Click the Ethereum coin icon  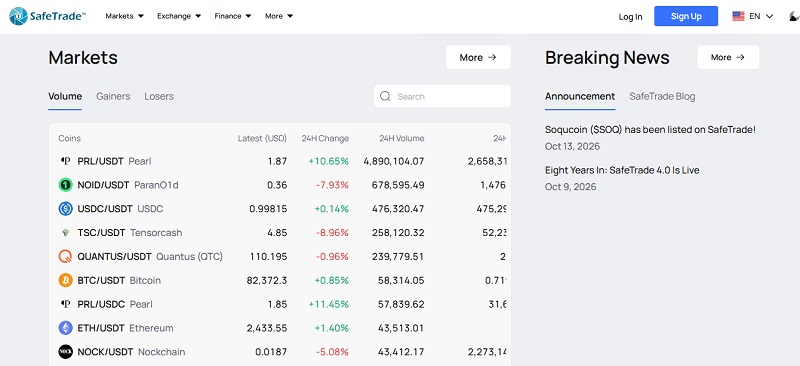[65, 328]
